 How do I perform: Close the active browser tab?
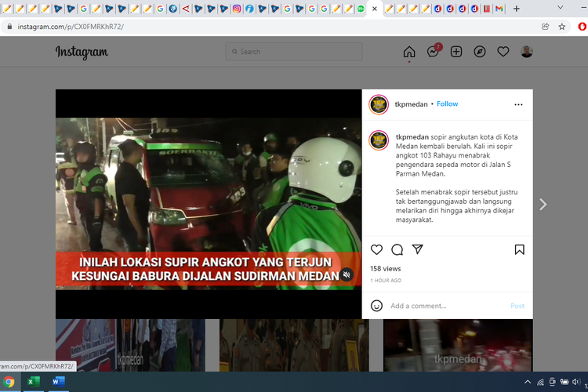point(374,9)
